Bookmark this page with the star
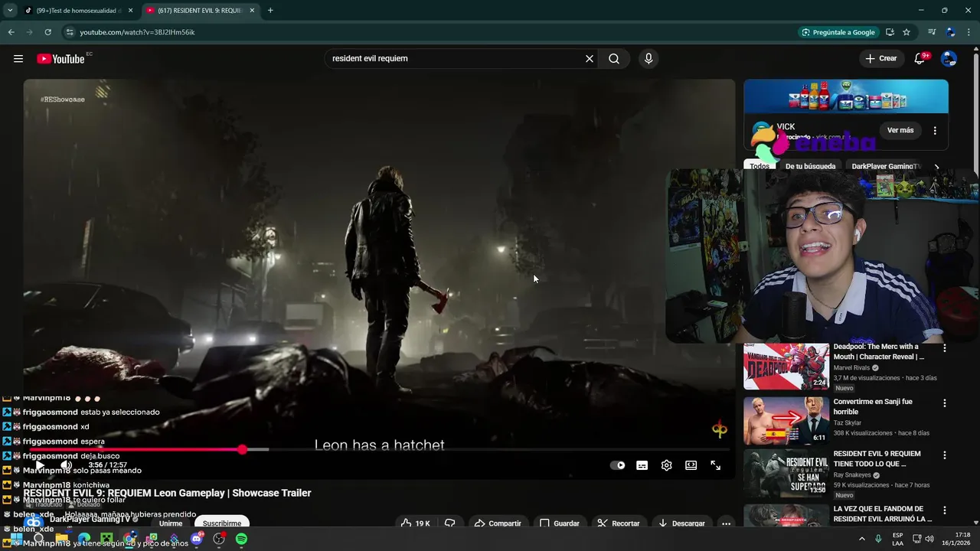The height and width of the screenshot is (551, 980). point(906,32)
